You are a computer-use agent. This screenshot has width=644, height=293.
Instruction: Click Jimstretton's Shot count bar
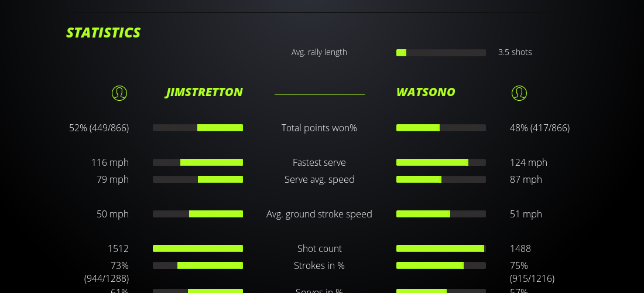[x=198, y=248]
